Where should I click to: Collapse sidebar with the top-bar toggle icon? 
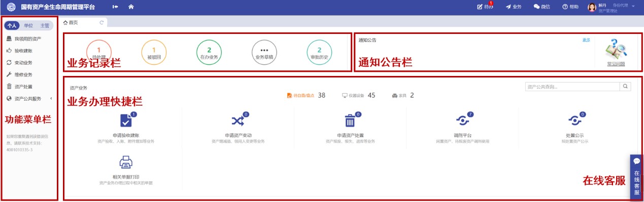coord(115,7)
